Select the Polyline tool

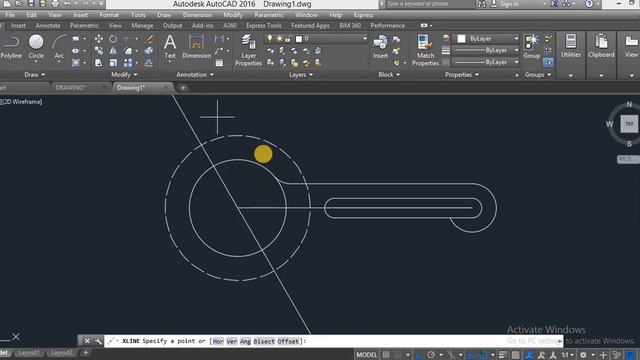coord(11,47)
